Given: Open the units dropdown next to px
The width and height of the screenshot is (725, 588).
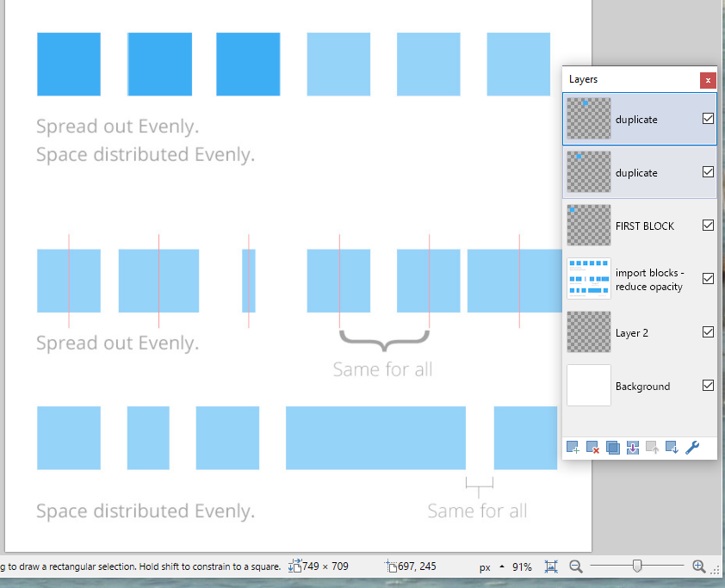Looking at the screenshot, I should pos(502,566).
